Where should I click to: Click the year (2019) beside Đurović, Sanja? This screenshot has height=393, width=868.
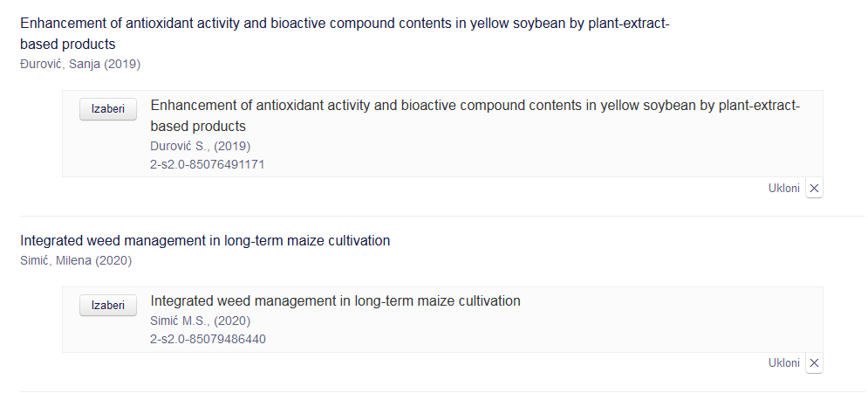(122, 64)
